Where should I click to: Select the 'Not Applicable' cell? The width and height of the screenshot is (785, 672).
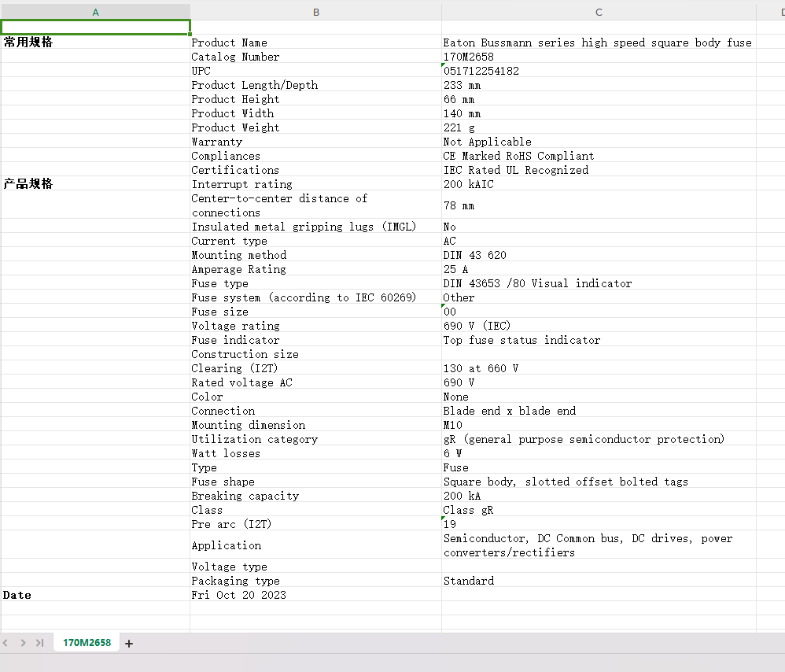(x=599, y=142)
